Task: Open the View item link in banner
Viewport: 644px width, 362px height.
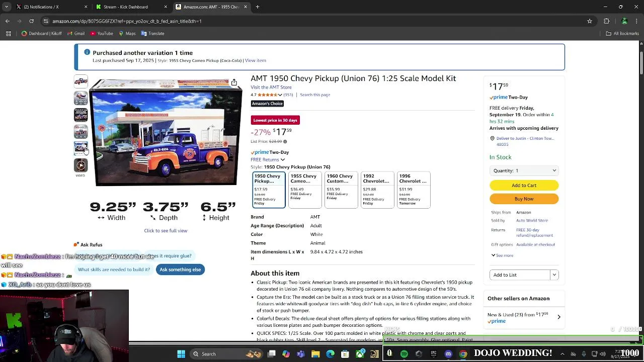Action: (255, 60)
